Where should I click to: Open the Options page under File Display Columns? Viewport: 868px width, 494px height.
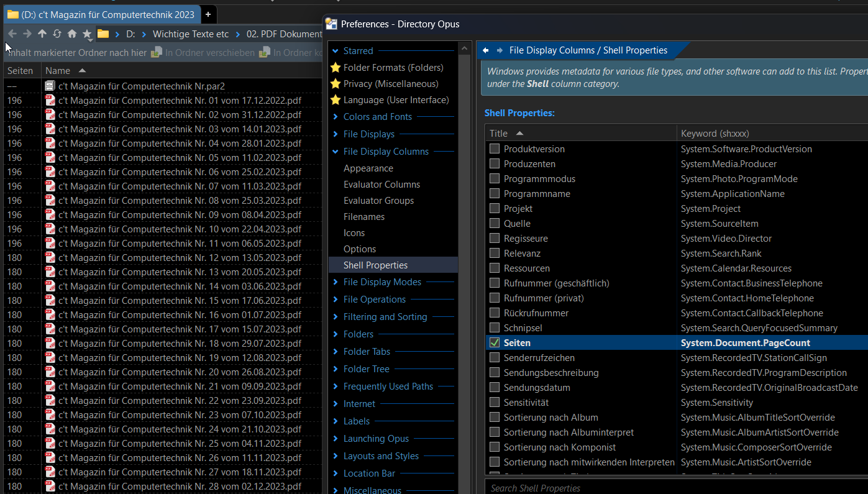(x=360, y=249)
